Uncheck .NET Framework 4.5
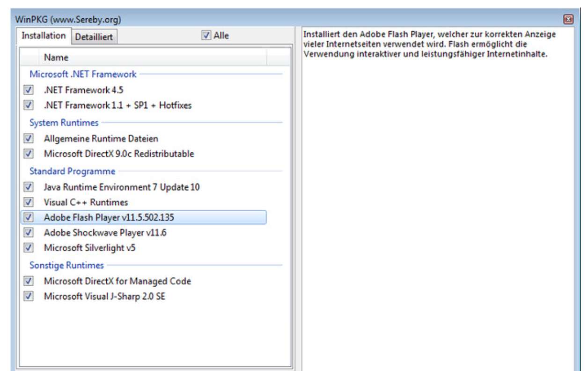This screenshot has height=371, width=588. (x=29, y=90)
